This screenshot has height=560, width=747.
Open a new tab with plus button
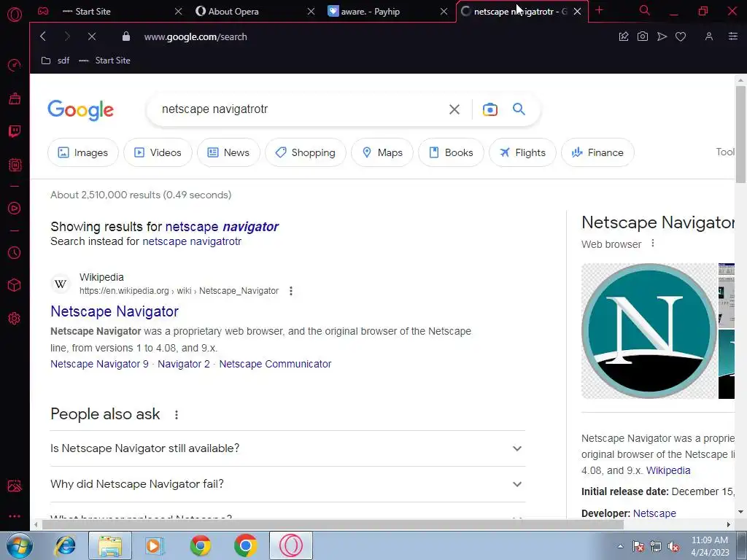(x=600, y=10)
